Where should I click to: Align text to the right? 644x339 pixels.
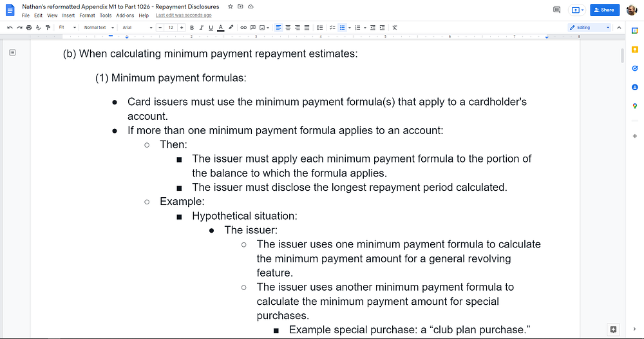[x=298, y=28]
